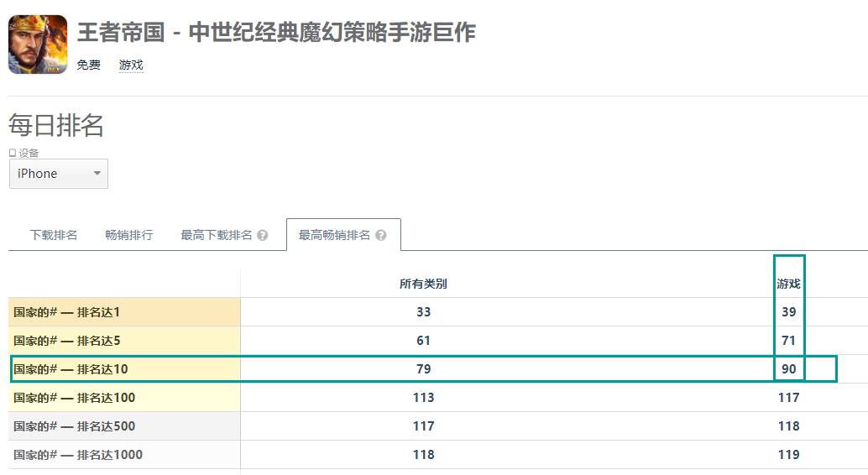
Task: Select the 排名达1000 row label
Action: pos(78,455)
